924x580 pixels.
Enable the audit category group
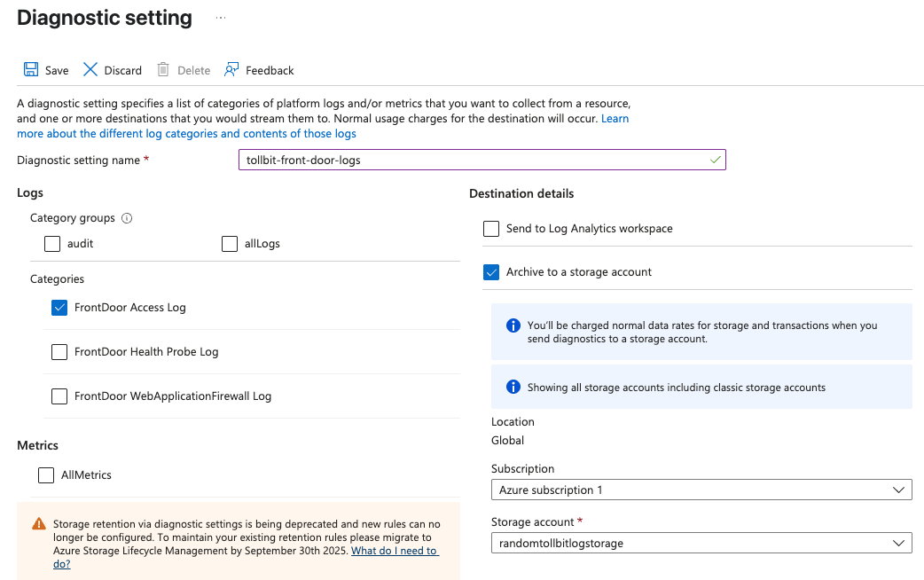[x=51, y=243]
